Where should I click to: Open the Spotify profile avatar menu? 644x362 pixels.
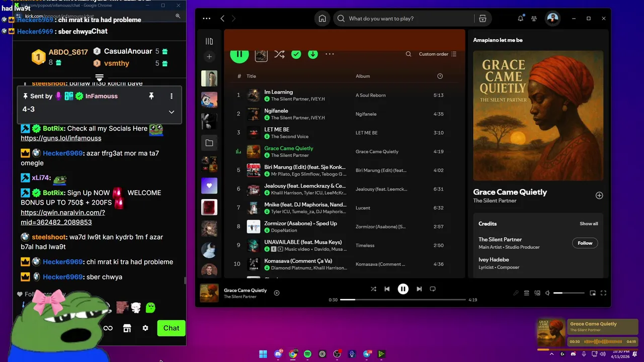pyautogui.click(x=552, y=19)
